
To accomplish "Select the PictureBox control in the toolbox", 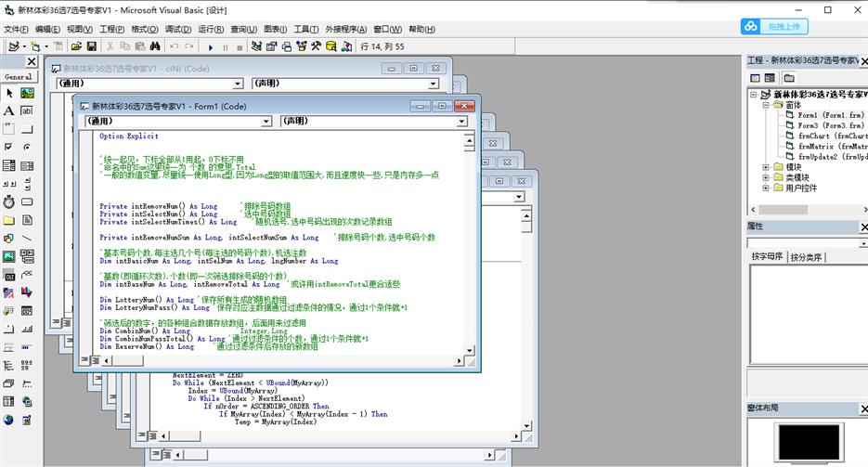I will [x=27, y=93].
